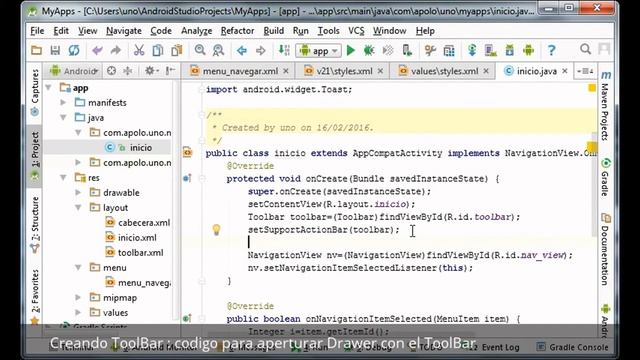Open the File menu
Viewport: 640px width, 360px height.
pyautogui.click(x=37, y=31)
